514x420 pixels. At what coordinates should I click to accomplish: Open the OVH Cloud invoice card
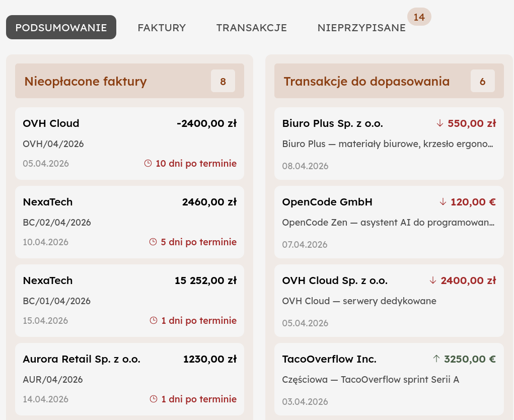pos(129,144)
